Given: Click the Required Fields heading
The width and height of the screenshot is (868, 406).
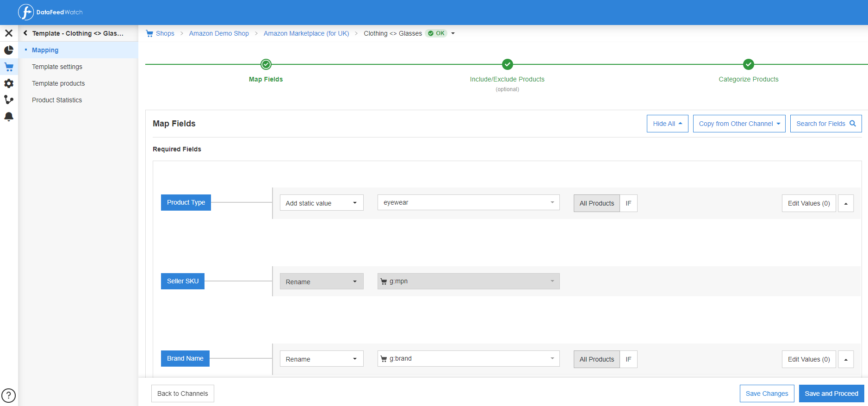Looking at the screenshot, I should tap(177, 149).
